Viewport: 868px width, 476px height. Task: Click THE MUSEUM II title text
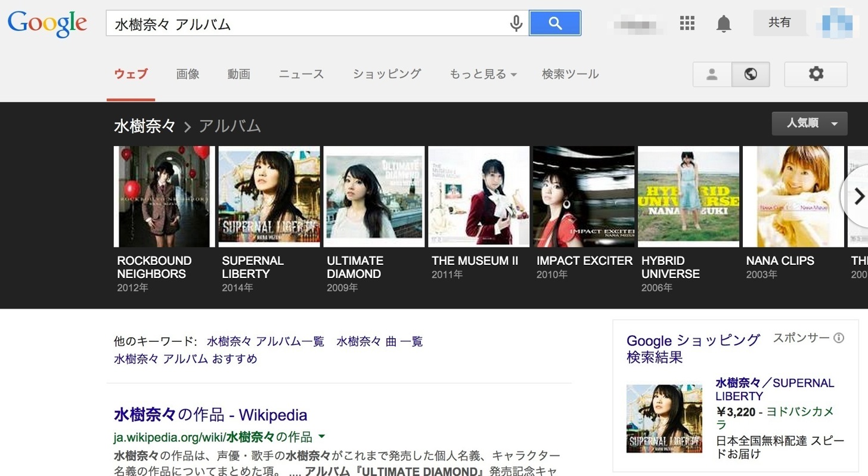tap(475, 261)
